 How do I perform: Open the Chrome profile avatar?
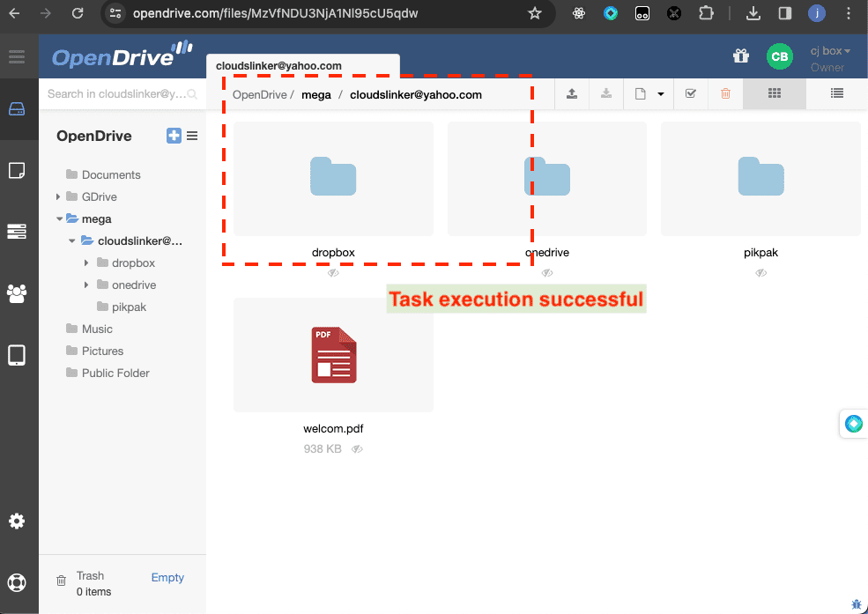click(817, 13)
